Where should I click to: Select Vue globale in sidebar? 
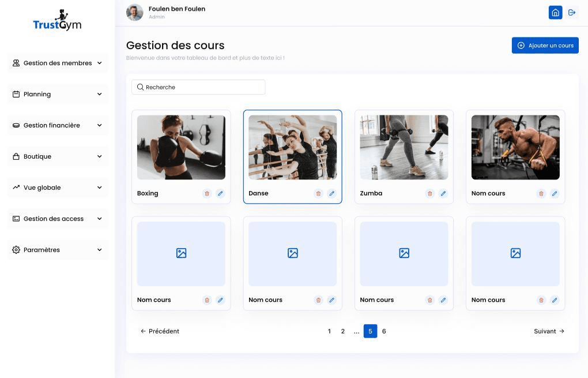[57, 188]
